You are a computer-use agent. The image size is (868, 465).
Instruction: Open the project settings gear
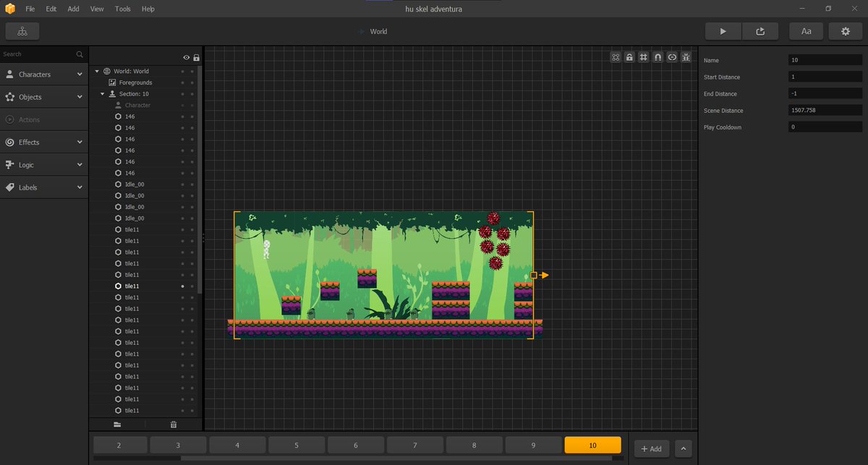coord(846,31)
